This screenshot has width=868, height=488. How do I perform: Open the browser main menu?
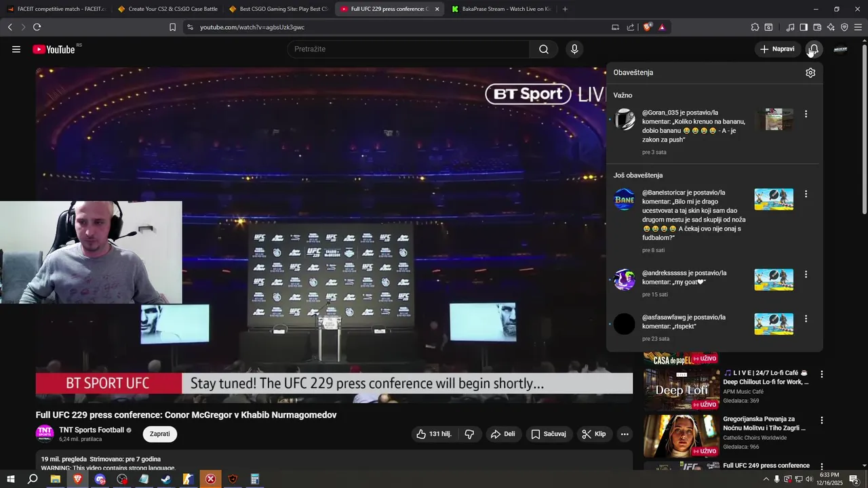859,27
